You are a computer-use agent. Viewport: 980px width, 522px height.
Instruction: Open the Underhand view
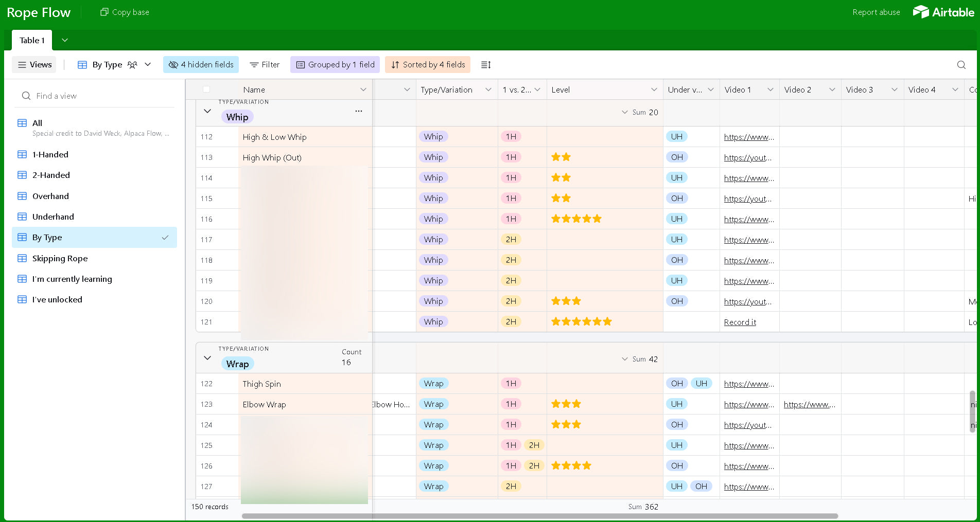pyautogui.click(x=95, y=217)
